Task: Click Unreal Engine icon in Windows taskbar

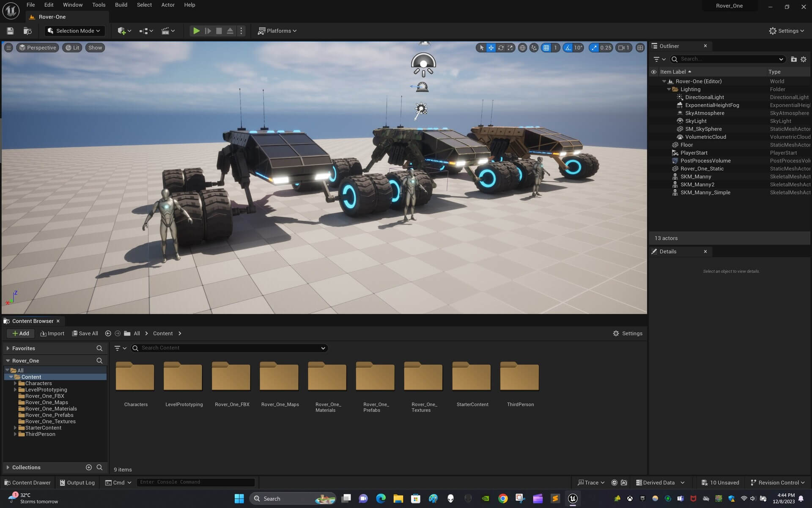Action: pos(573,498)
